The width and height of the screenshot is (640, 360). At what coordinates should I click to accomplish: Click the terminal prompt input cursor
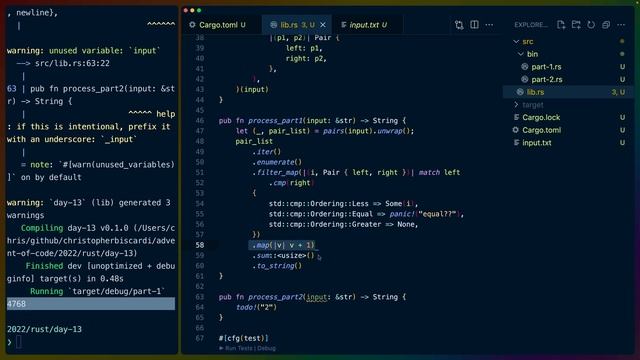click(18, 342)
